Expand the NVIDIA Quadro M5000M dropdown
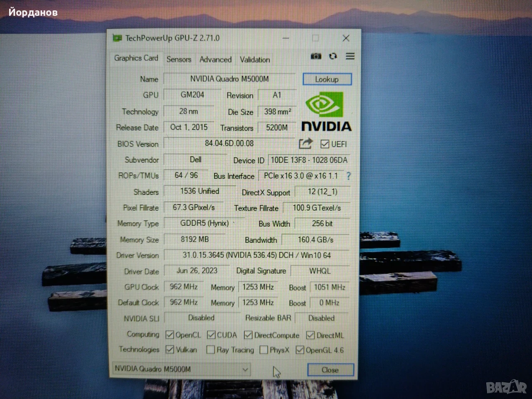 245,369
